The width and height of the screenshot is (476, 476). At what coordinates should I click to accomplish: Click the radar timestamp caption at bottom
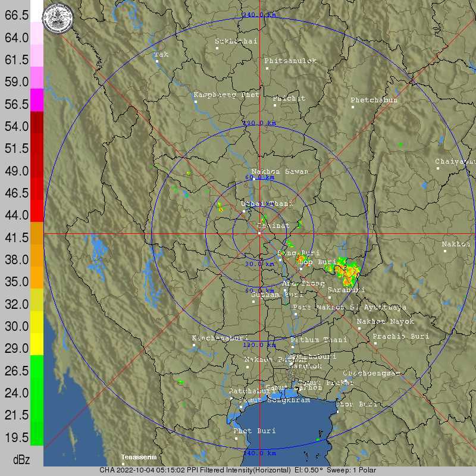pyautogui.click(x=237, y=470)
